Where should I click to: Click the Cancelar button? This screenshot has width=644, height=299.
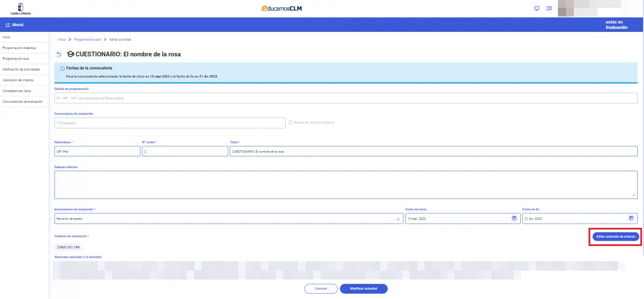tap(321, 289)
